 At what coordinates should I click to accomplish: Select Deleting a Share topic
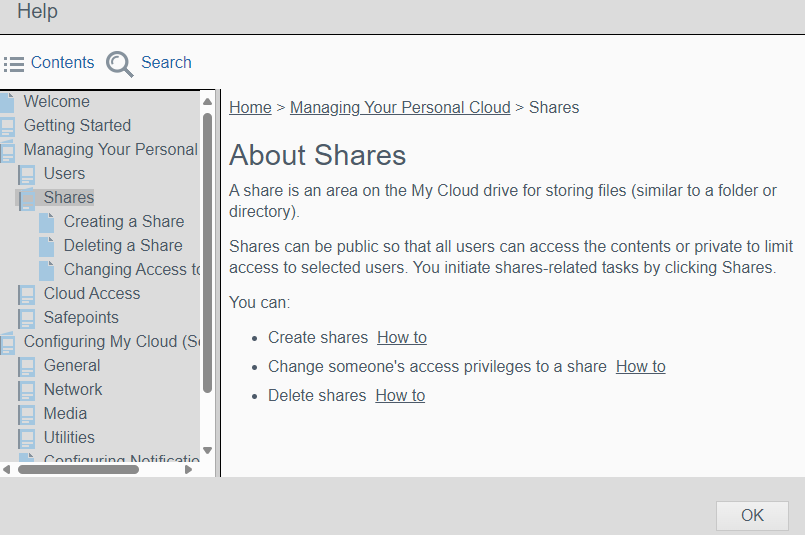click(x=123, y=246)
